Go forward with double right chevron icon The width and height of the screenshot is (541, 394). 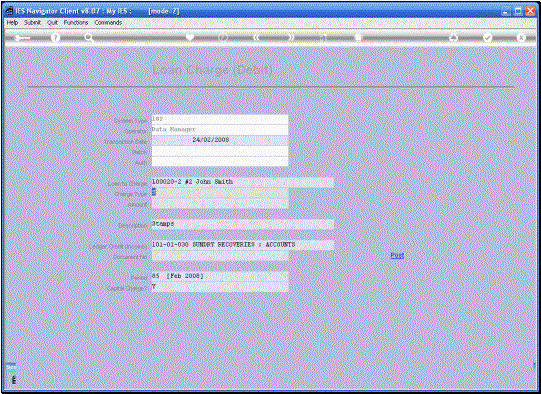point(291,37)
